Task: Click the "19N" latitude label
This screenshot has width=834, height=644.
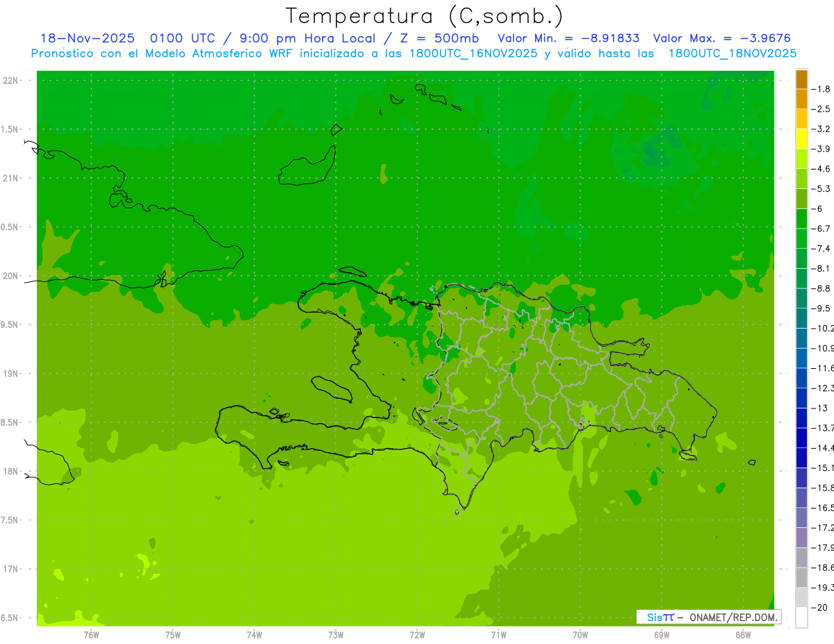Action: point(11,374)
